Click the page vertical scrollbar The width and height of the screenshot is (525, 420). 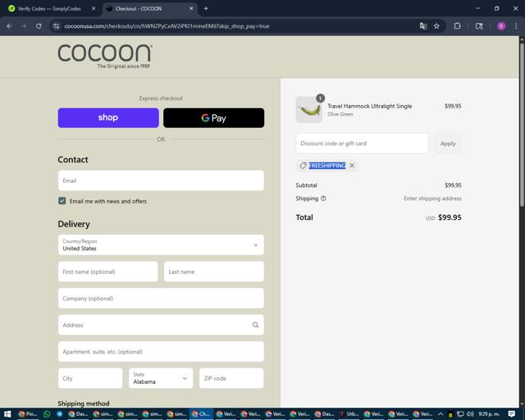point(522,124)
